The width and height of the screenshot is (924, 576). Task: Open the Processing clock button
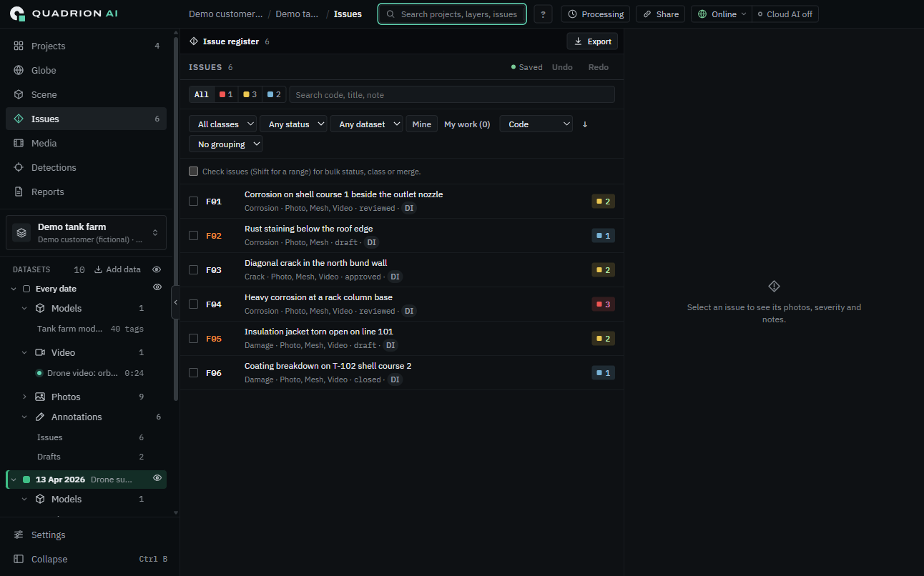(595, 14)
